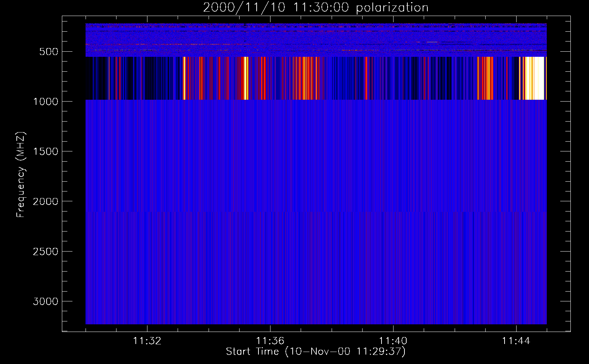This screenshot has height=364, width=589.
Task: Click the 3000 frequency tick label
Action: (46, 301)
